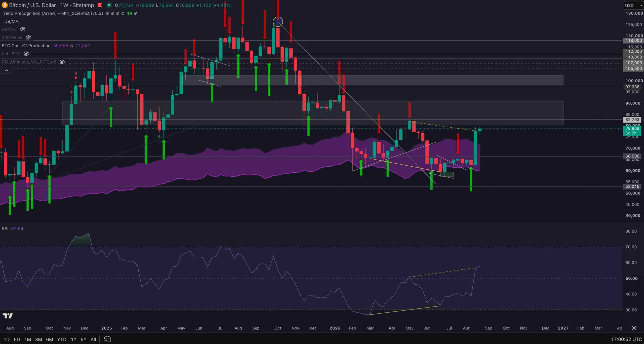Select the Vol · BTC indicator name
Screen dimensions: 644x344
click(11, 54)
